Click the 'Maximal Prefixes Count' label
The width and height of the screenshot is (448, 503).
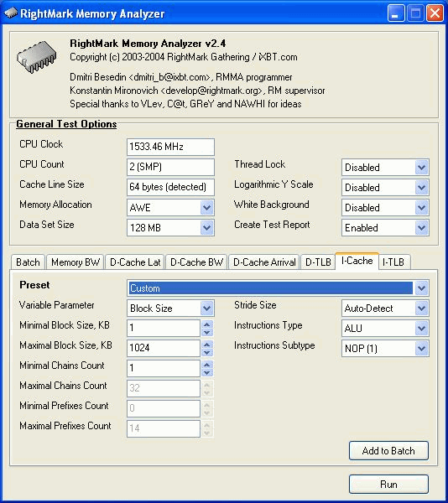[x=65, y=426]
